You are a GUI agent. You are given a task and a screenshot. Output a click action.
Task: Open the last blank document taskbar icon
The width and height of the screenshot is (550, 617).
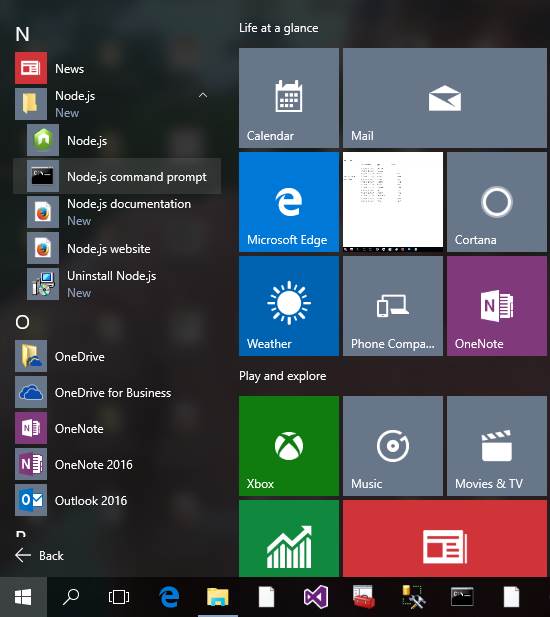[511, 597]
